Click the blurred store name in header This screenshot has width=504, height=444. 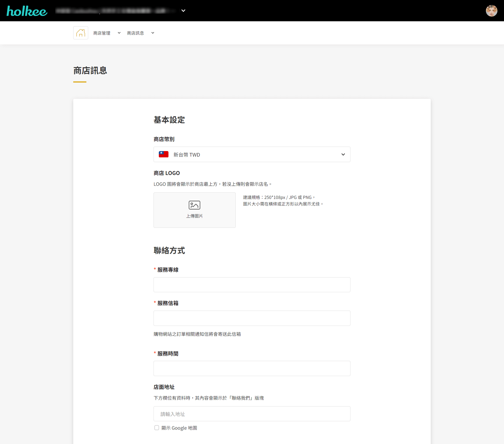[115, 11]
